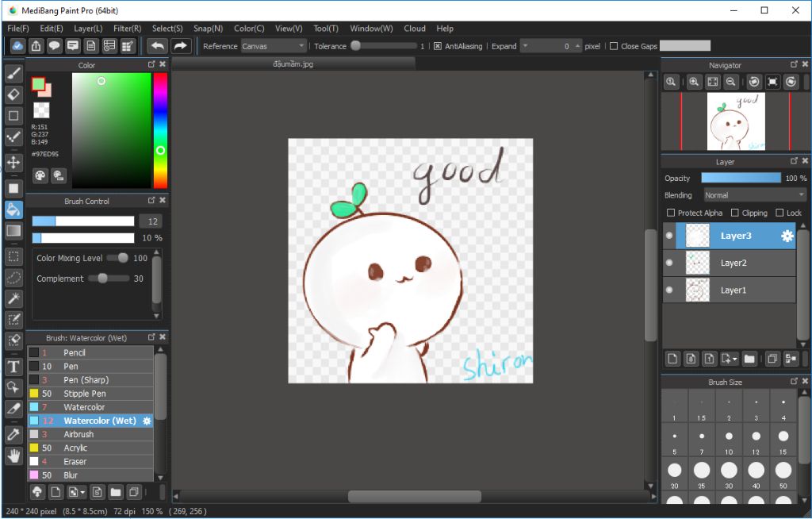Select the Acrylic brush
Screen dimensions: 812x519
[90, 448]
